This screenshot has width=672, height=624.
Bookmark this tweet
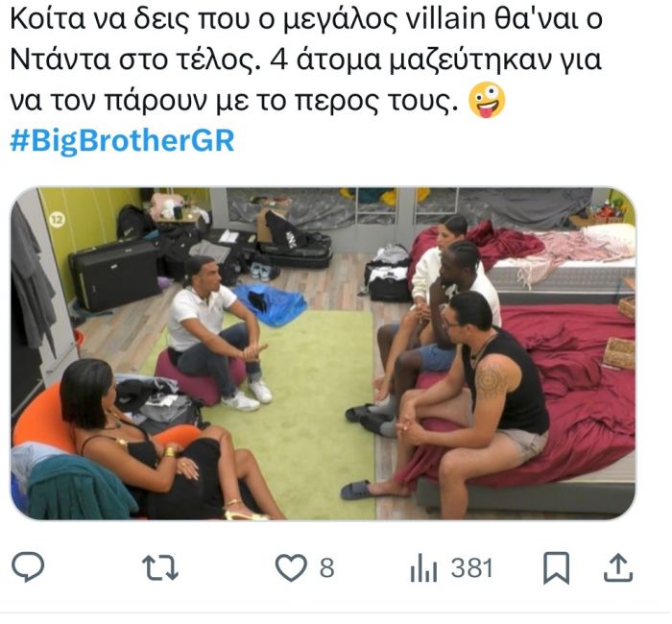click(556, 568)
